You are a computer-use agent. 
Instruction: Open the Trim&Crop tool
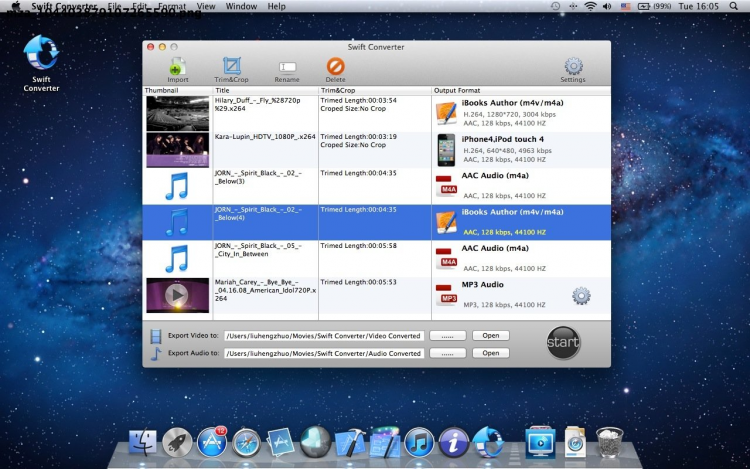coord(231,68)
